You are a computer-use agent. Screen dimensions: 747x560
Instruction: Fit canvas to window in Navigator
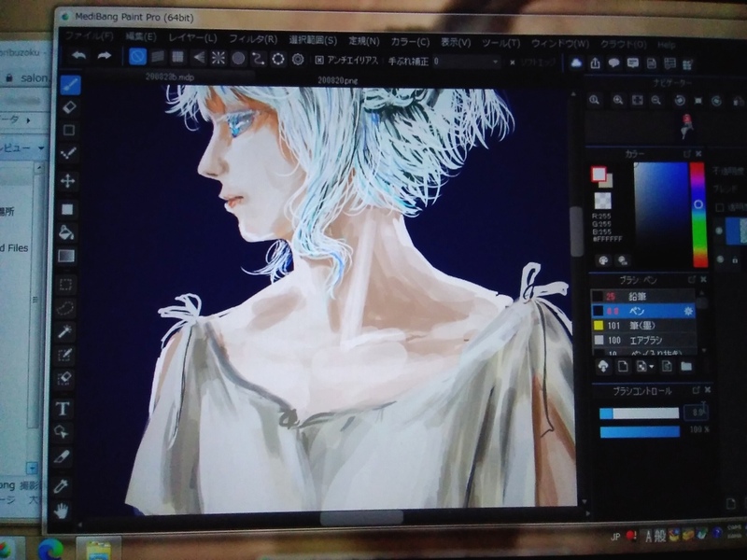637,101
